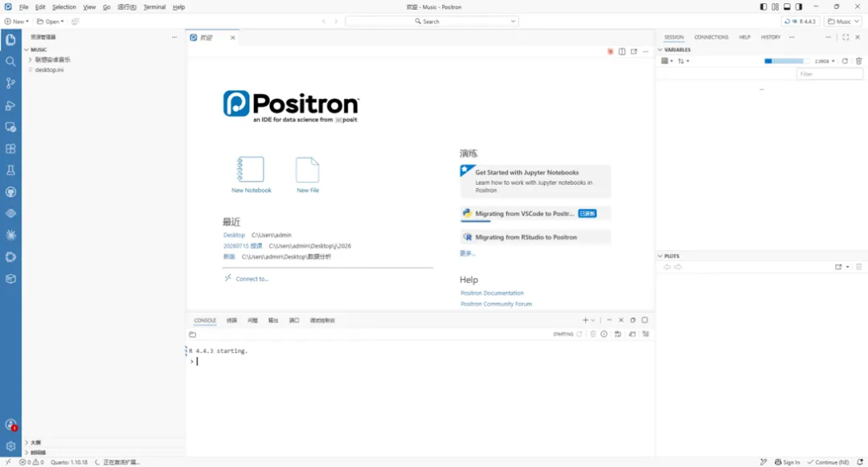Switch to the HISTORY tab
This screenshot has width=868, height=467.
[770, 37]
